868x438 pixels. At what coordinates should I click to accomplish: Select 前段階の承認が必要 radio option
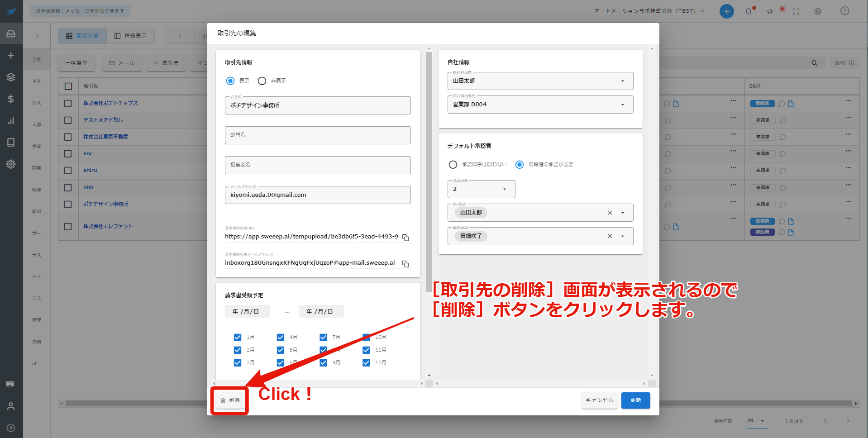click(x=519, y=164)
